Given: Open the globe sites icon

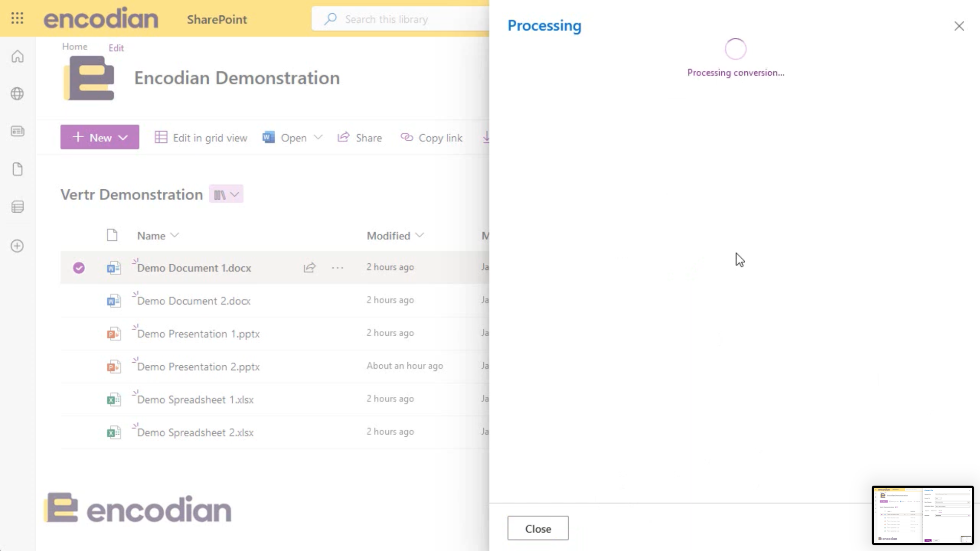Looking at the screenshot, I should (17, 94).
